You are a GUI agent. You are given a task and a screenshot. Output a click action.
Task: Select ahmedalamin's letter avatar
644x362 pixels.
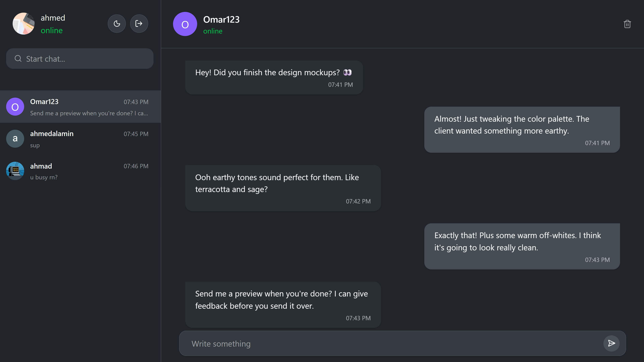[x=15, y=138]
